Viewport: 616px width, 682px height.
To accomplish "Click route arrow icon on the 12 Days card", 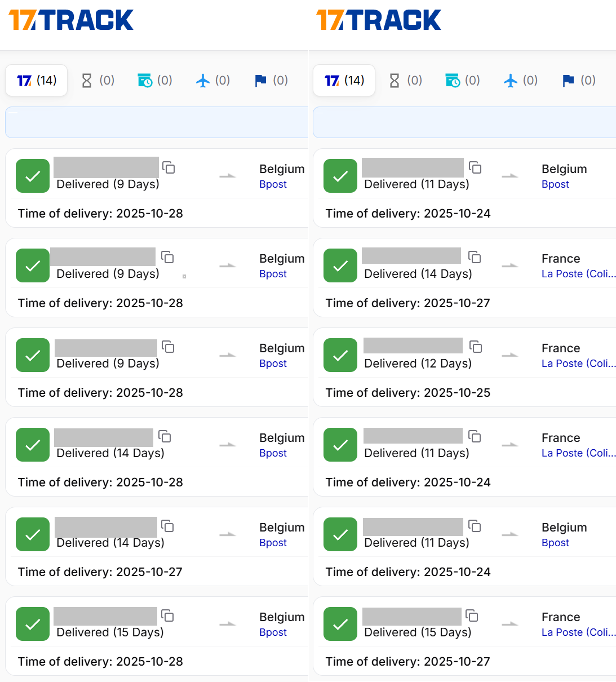I will (x=510, y=355).
